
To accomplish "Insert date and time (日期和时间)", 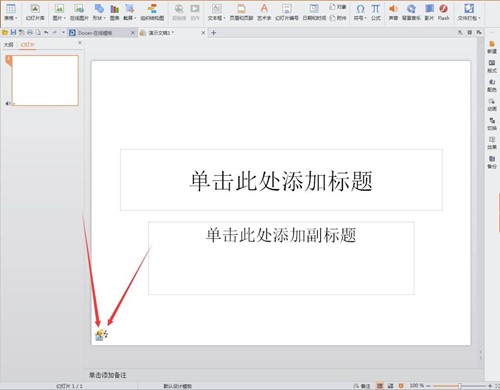I will (x=314, y=12).
